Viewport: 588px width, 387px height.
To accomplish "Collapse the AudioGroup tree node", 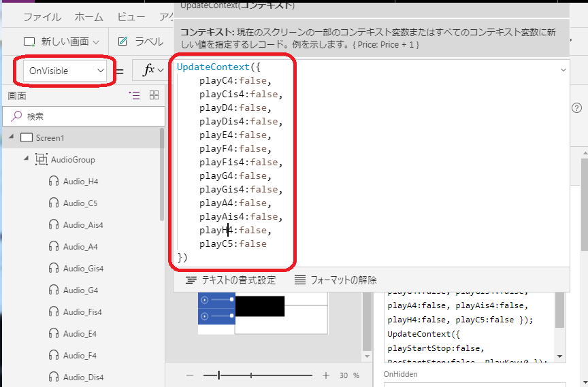I will pyautogui.click(x=26, y=158).
